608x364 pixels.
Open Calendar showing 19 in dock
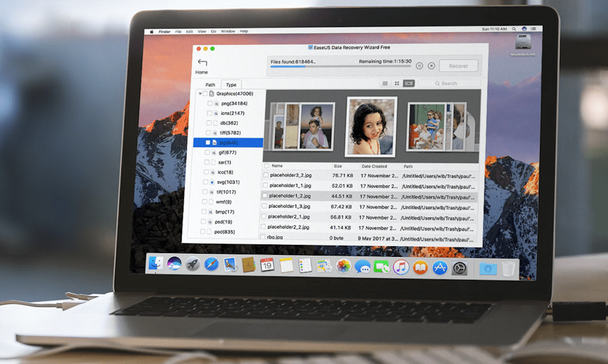coord(267,265)
